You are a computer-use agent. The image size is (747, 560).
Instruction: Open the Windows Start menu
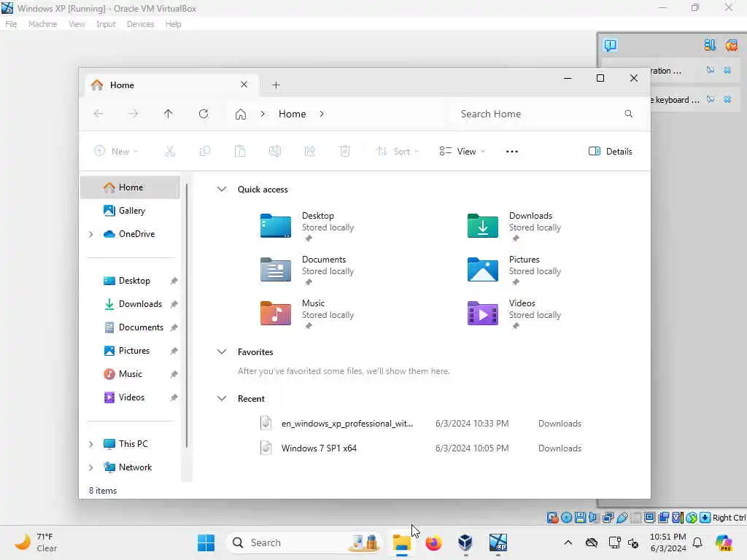(206, 542)
